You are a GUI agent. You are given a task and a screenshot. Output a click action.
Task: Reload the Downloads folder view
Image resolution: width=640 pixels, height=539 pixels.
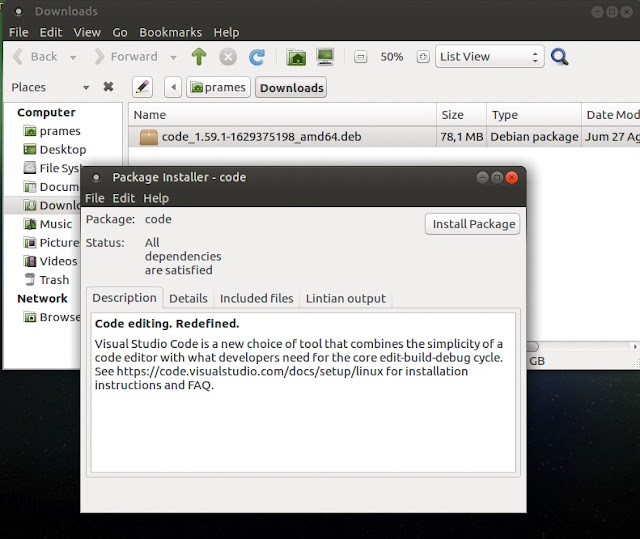pos(257,57)
